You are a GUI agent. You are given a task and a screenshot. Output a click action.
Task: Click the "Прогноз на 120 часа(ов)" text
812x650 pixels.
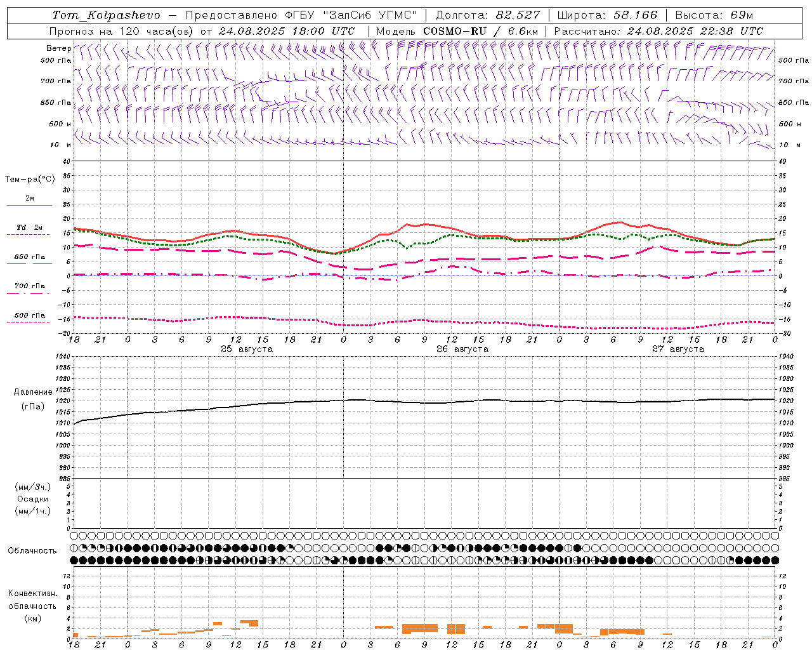click(122, 31)
